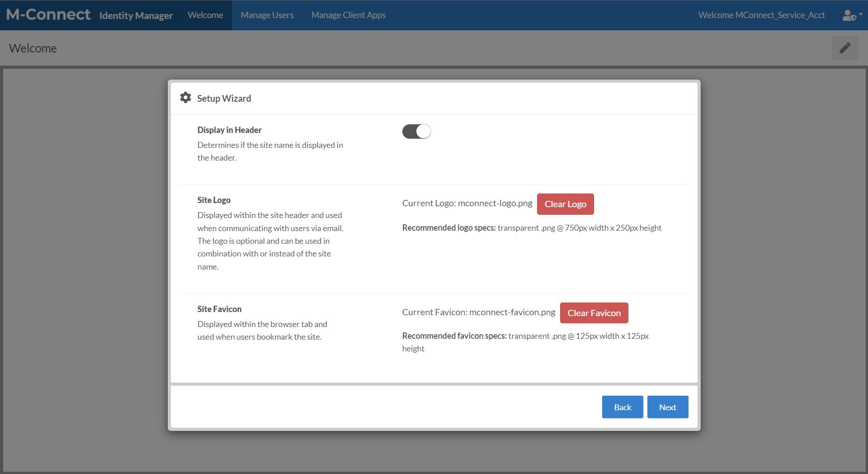
Task: Click the Welcome MConnect_Service_Acct text
Action: click(761, 15)
